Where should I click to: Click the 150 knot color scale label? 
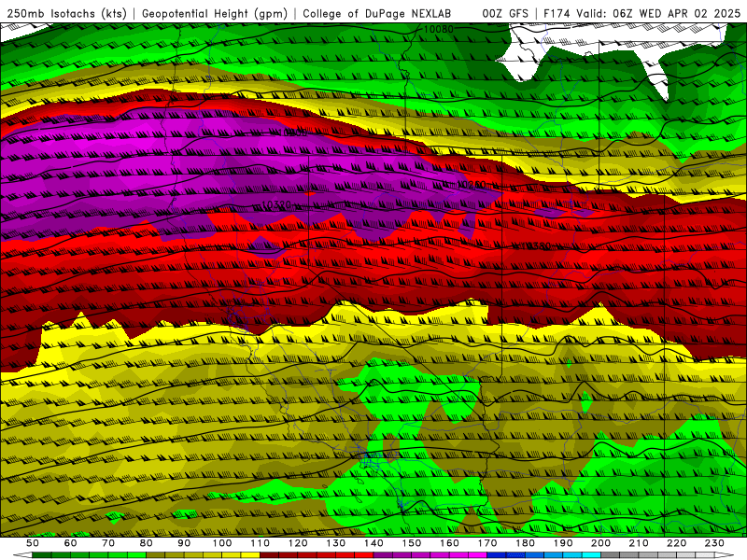tap(412, 543)
